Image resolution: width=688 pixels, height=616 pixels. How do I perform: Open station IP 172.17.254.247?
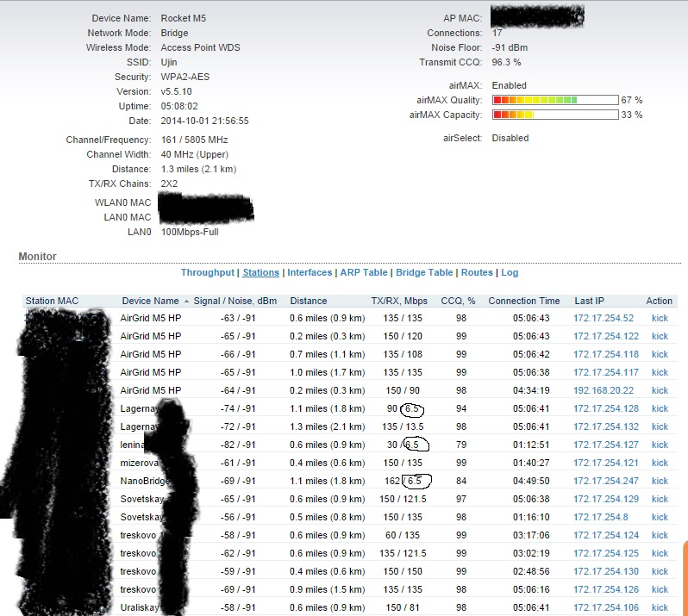[606, 481]
